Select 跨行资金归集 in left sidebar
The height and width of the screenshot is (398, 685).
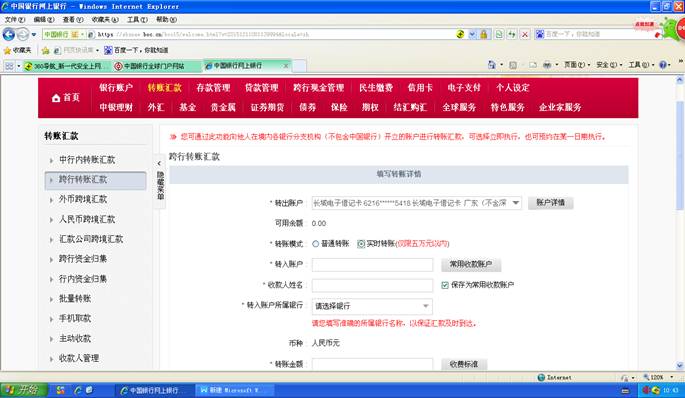[83, 259]
